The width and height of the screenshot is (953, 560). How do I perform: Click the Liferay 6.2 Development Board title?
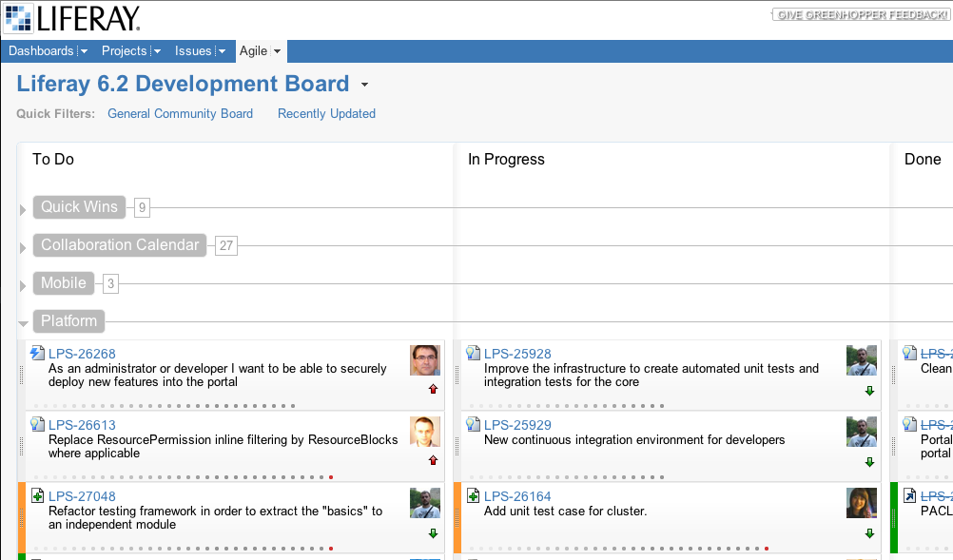183,84
